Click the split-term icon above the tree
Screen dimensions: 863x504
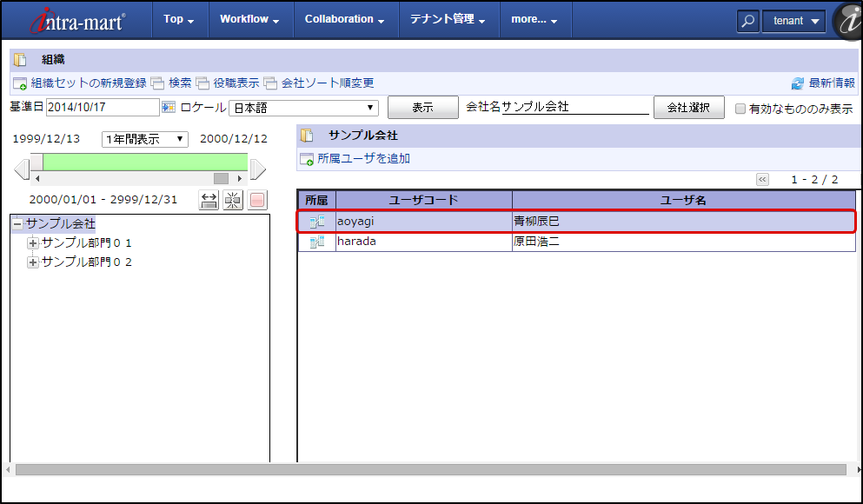coord(233,200)
